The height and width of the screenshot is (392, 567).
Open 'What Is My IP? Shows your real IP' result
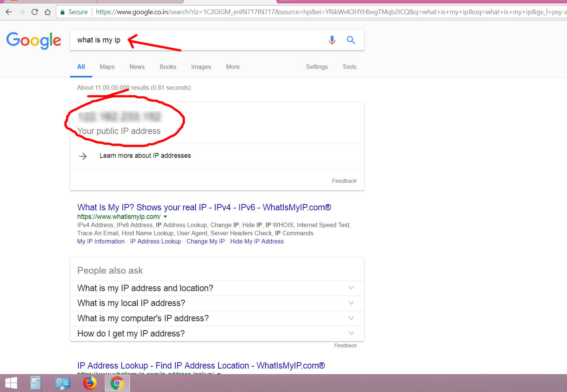tap(204, 207)
